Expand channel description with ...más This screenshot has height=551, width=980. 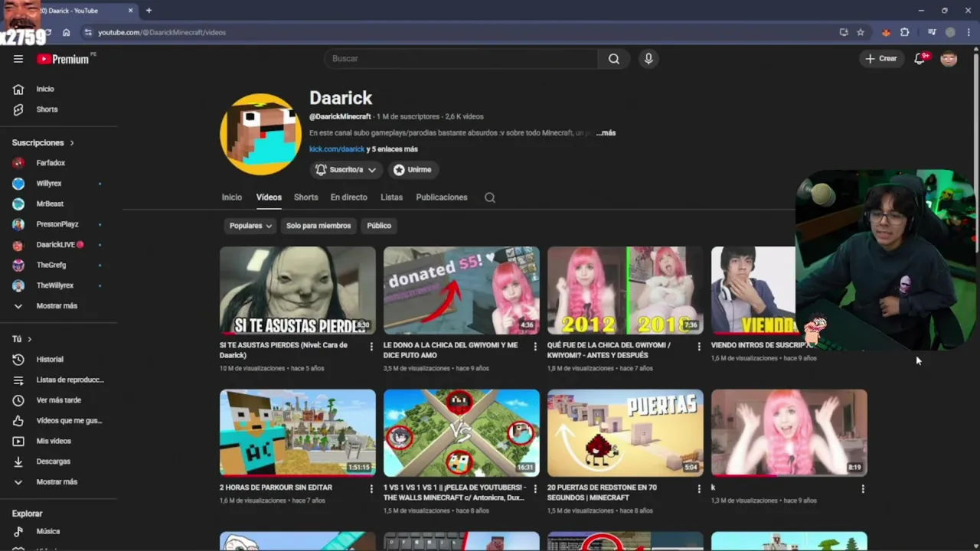(x=606, y=133)
